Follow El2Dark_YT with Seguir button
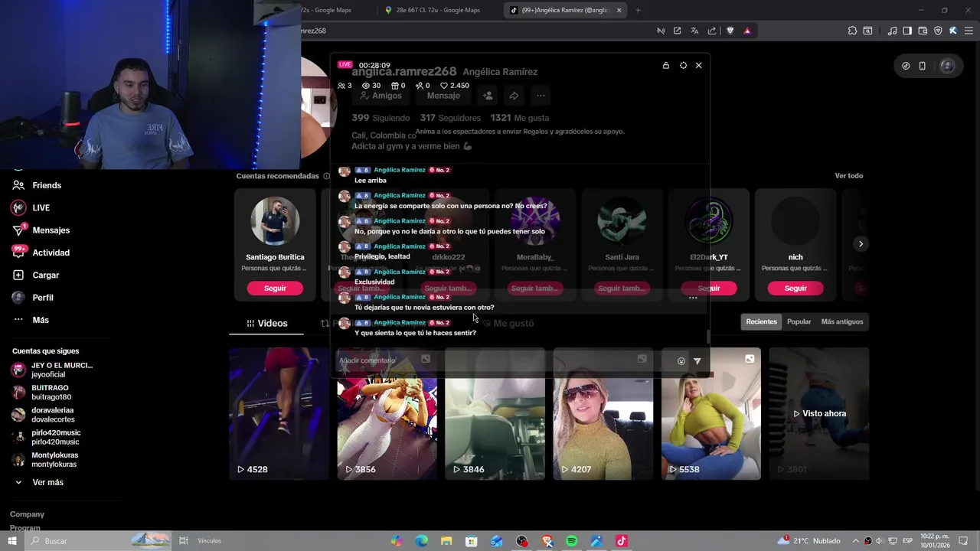The width and height of the screenshot is (980, 551). pyautogui.click(x=709, y=289)
